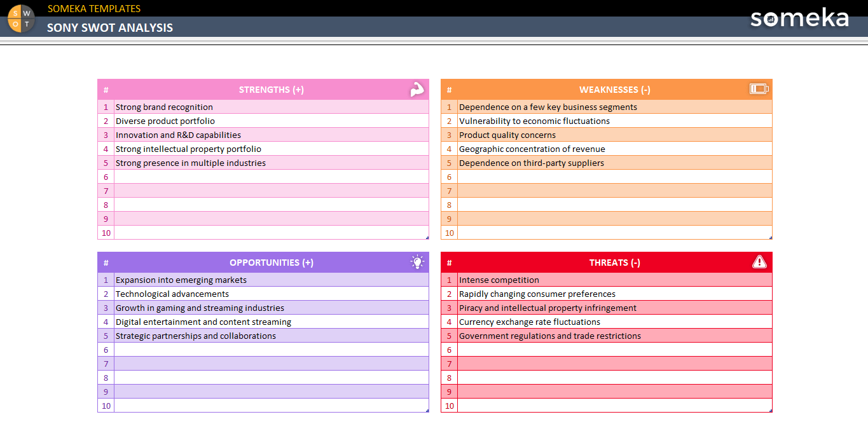
Task: Select the # column header in Threats
Action: click(450, 263)
